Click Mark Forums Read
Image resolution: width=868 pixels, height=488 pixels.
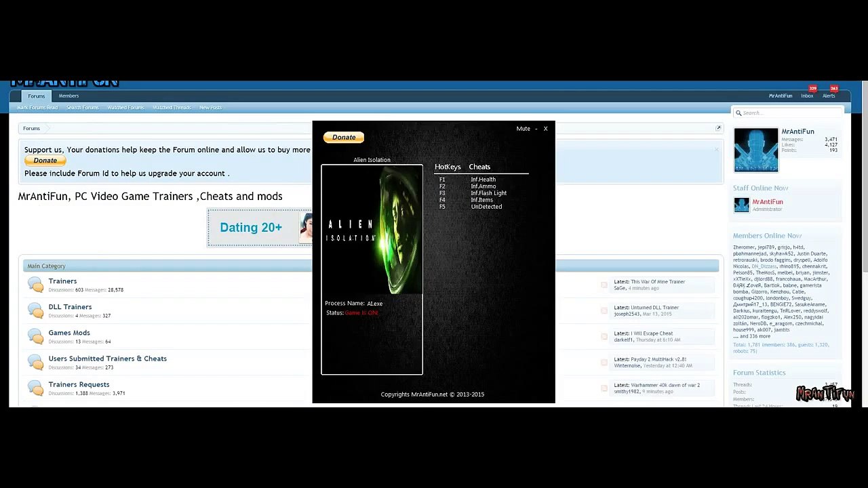click(x=37, y=108)
